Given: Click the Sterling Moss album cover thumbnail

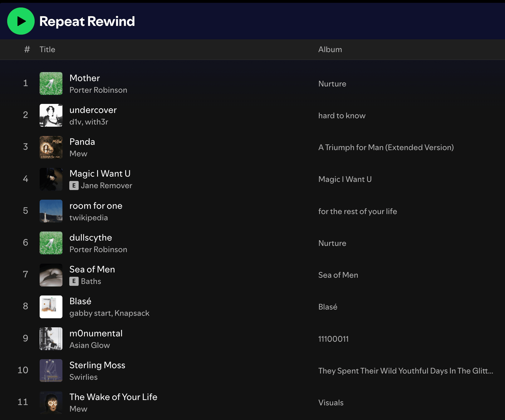Looking at the screenshot, I should coord(51,371).
